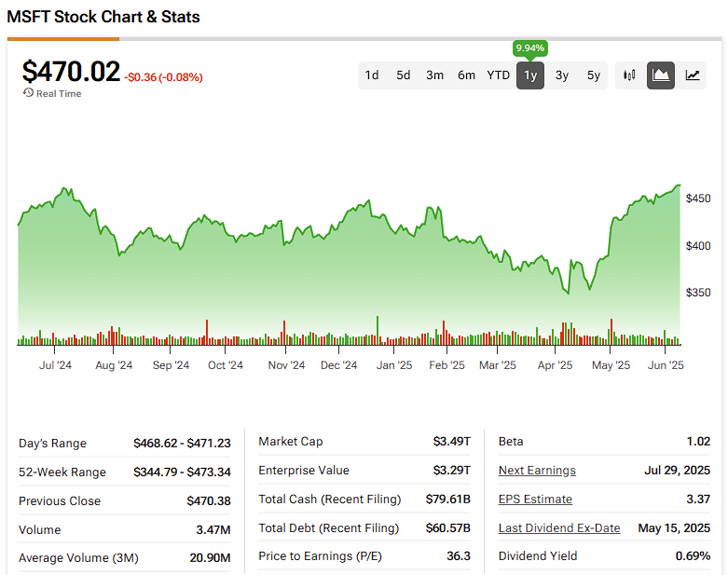The image size is (728, 575).
Task: Click the Jan '25 axis label
Action: [394, 365]
